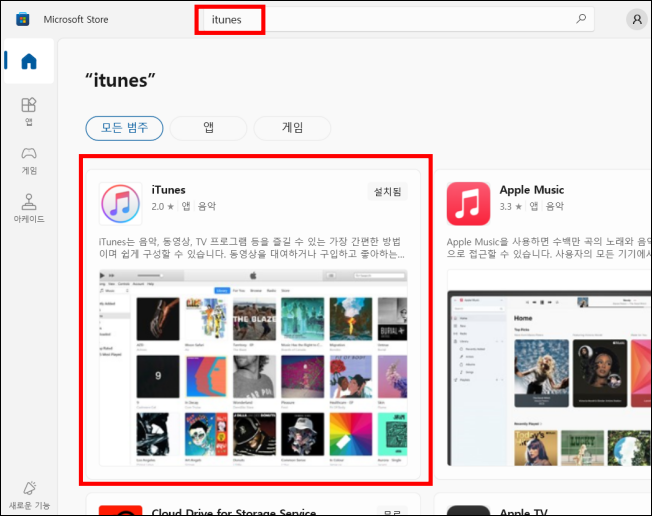Click the iTunes description text
652x516 pixels.
(252, 247)
